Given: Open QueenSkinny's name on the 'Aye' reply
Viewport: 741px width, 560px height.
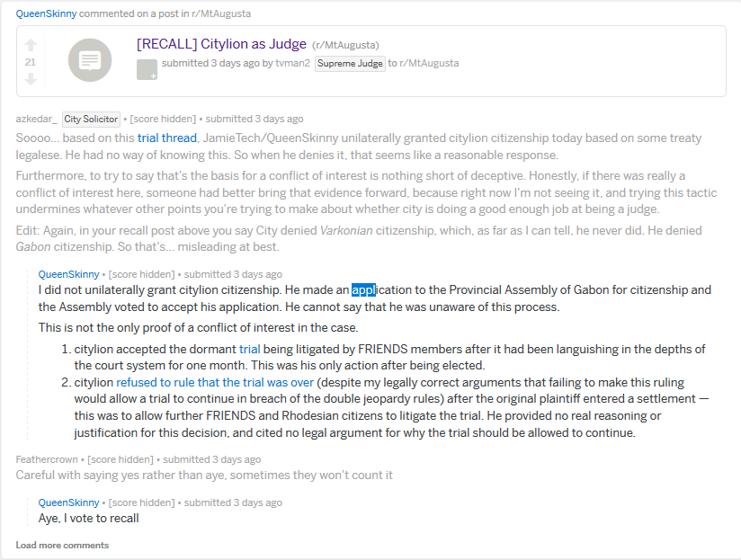Looking at the screenshot, I should tap(68, 502).
